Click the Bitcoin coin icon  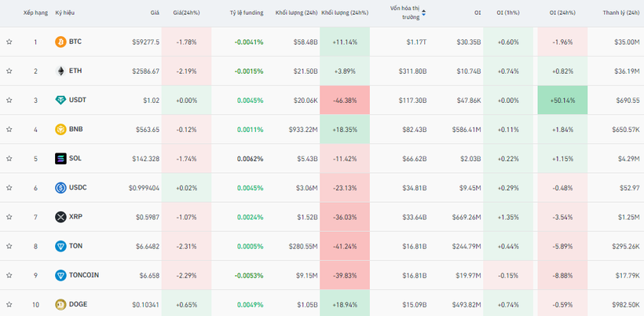tap(60, 42)
